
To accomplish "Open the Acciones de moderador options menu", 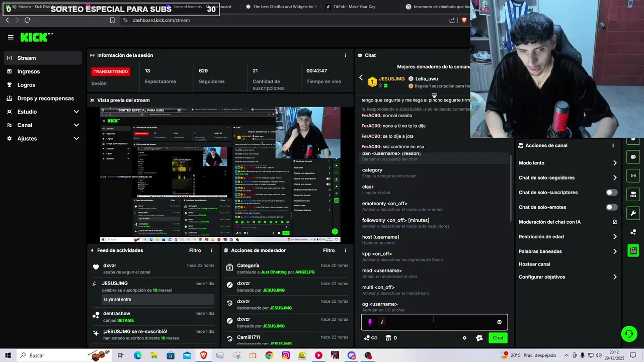I will pyautogui.click(x=345, y=250).
